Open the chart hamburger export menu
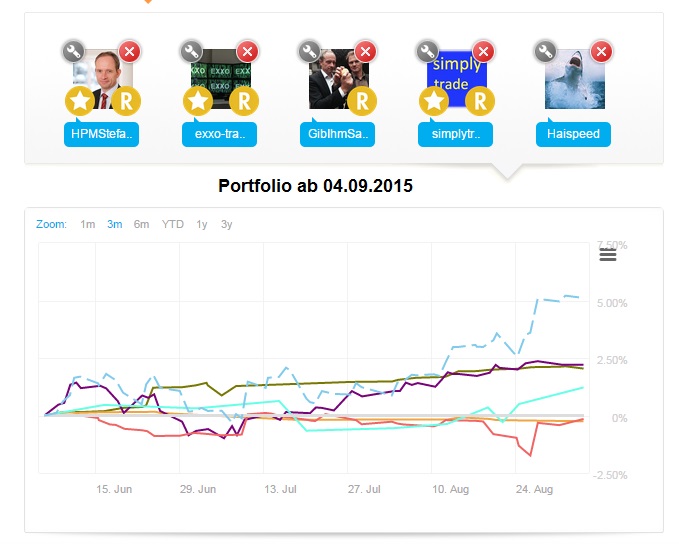The height and width of the screenshot is (544, 679). [607, 255]
